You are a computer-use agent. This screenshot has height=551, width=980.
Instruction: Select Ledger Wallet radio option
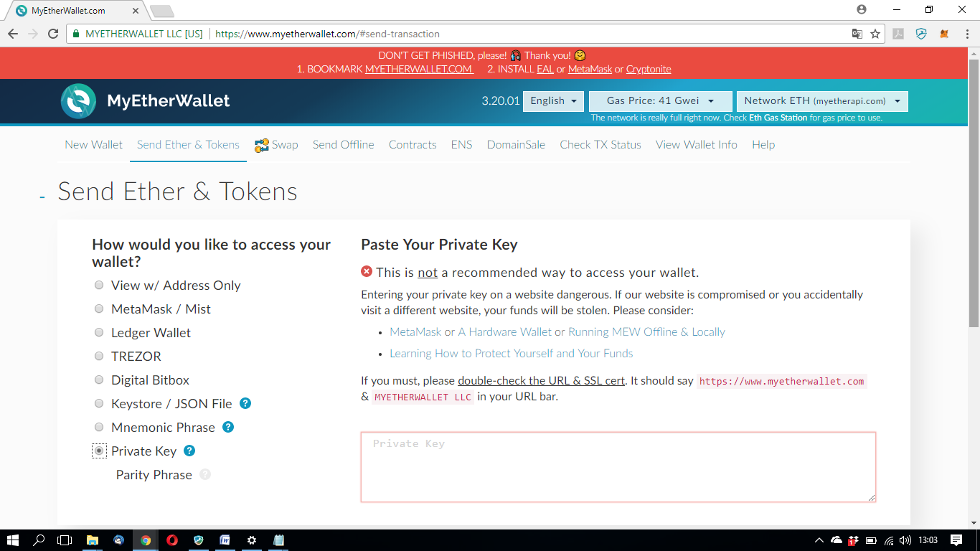tap(99, 332)
